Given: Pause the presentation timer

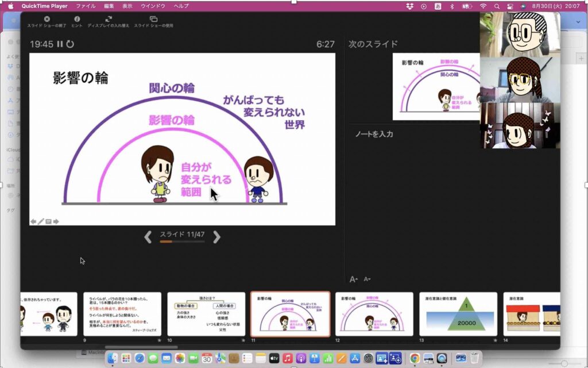Looking at the screenshot, I should [x=60, y=44].
